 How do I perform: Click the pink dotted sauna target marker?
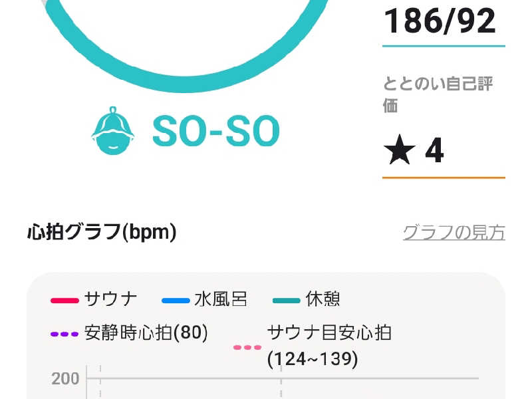coord(247,347)
